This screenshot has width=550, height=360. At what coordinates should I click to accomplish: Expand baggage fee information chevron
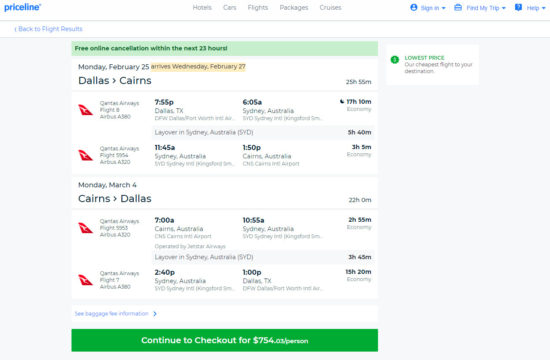155,314
